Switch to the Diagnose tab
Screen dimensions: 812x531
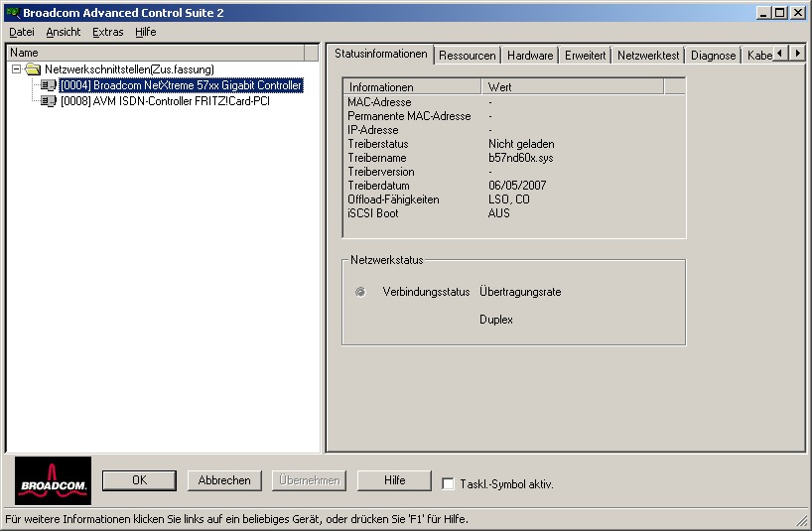click(x=713, y=56)
